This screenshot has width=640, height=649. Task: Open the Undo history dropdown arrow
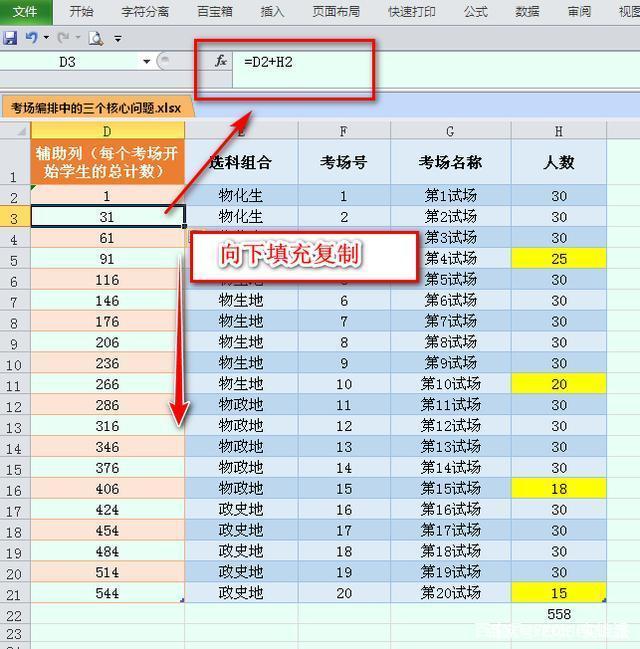point(46,38)
